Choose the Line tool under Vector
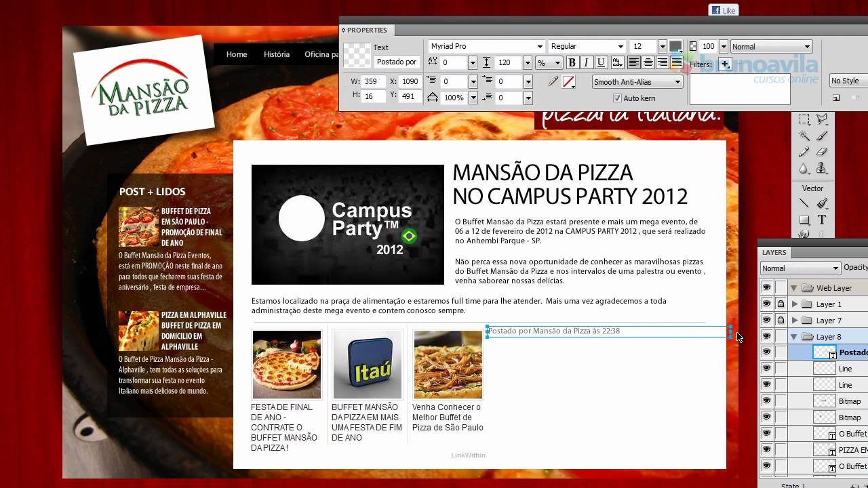Viewport: 868px width, 488px height. click(x=804, y=203)
